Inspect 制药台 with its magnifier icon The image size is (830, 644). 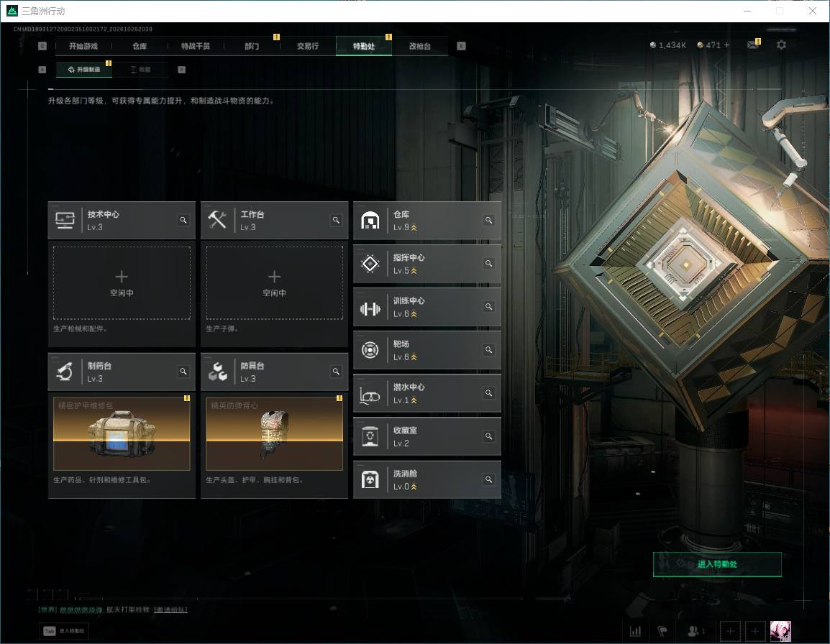[183, 372]
